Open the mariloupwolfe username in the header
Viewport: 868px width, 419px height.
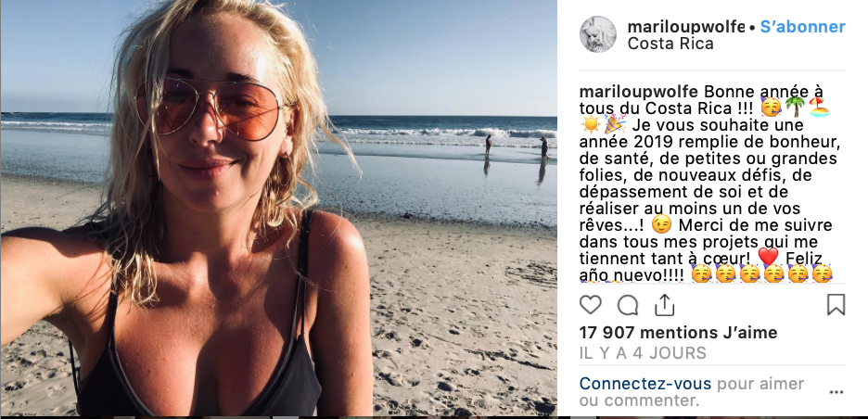[686, 27]
